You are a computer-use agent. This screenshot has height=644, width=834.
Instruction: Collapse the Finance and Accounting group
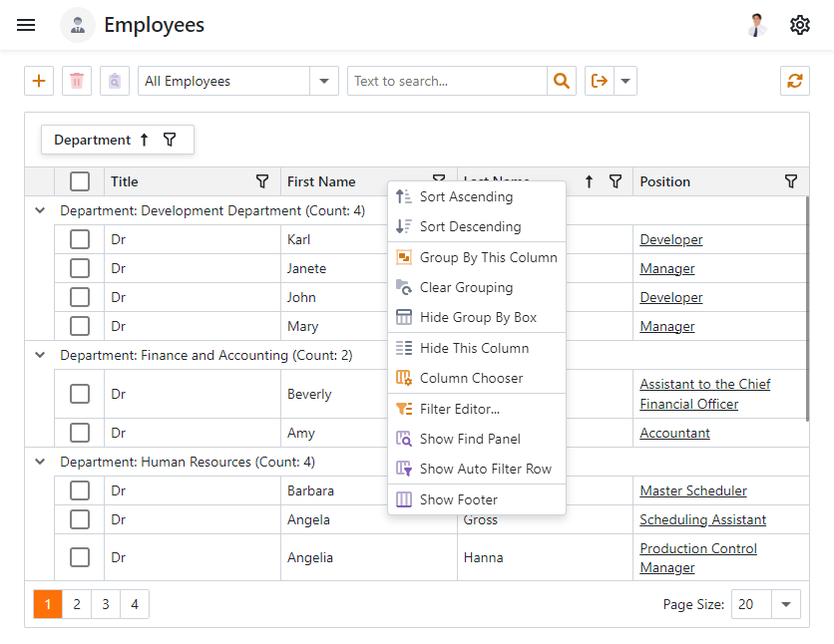40,355
